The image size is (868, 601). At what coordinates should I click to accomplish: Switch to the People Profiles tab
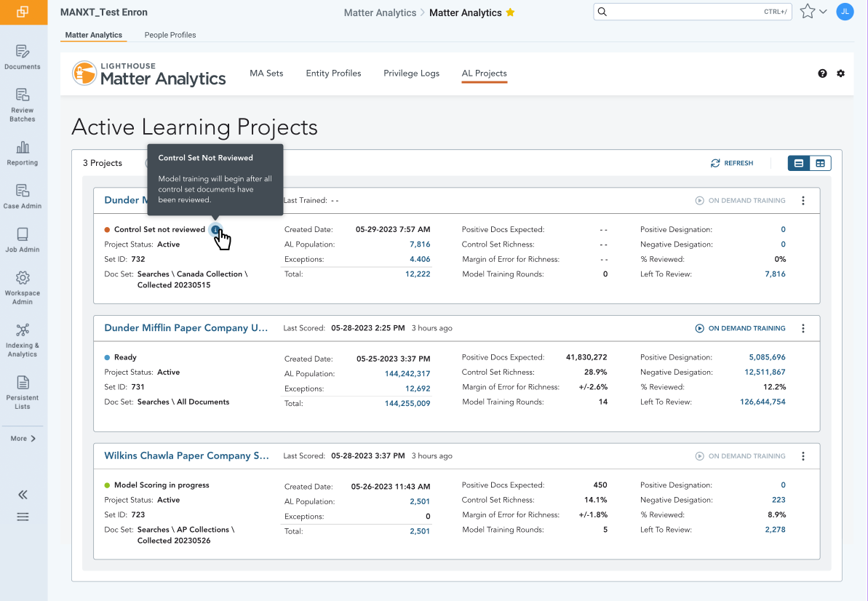[170, 35]
